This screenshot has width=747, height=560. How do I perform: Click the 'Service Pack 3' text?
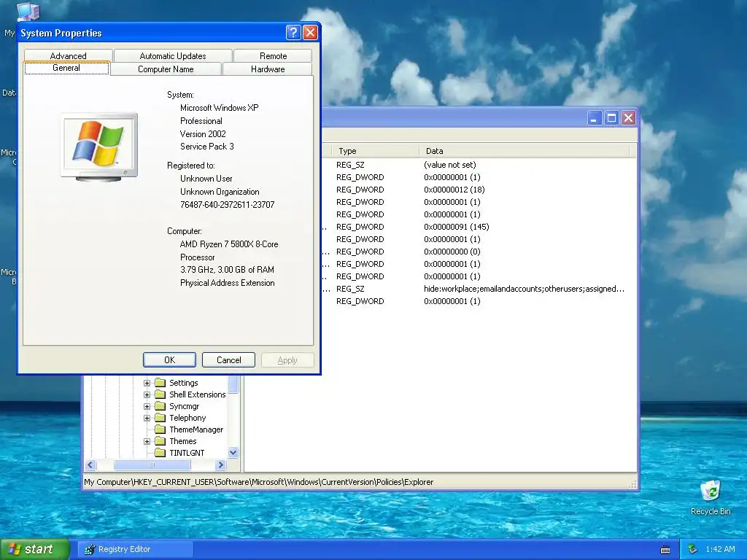coord(206,146)
